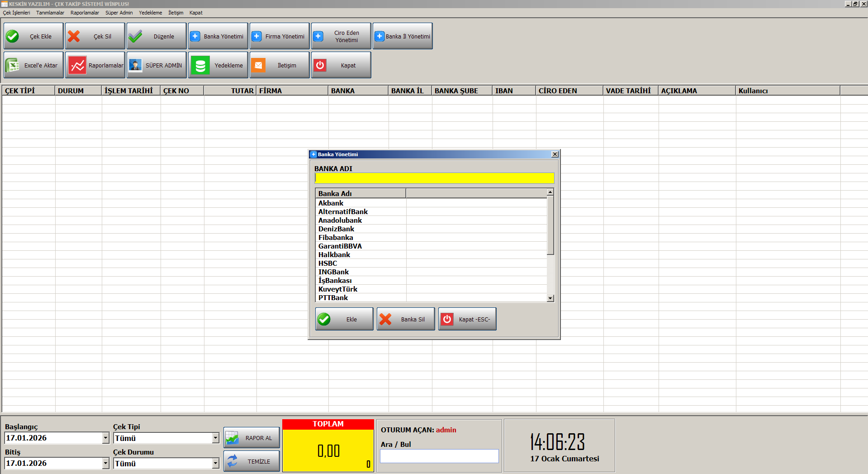Click the green checkmark Çek Ekle icon
This screenshot has height=474, width=868.
pyautogui.click(x=13, y=36)
